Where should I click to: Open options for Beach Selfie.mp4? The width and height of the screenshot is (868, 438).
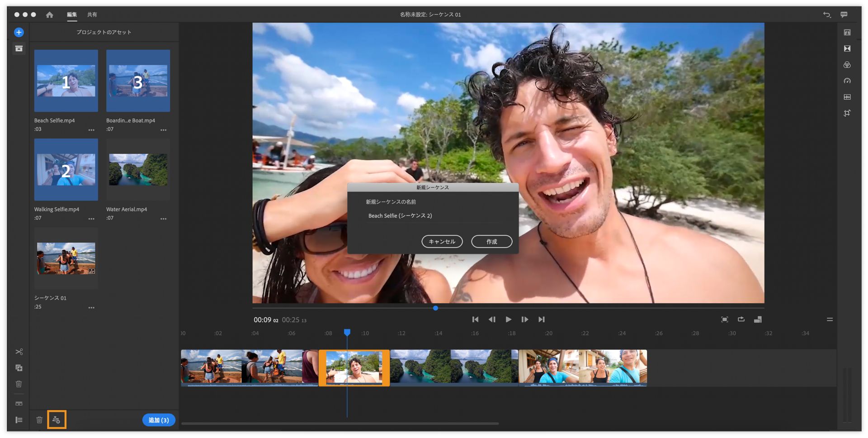pos(91,130)
